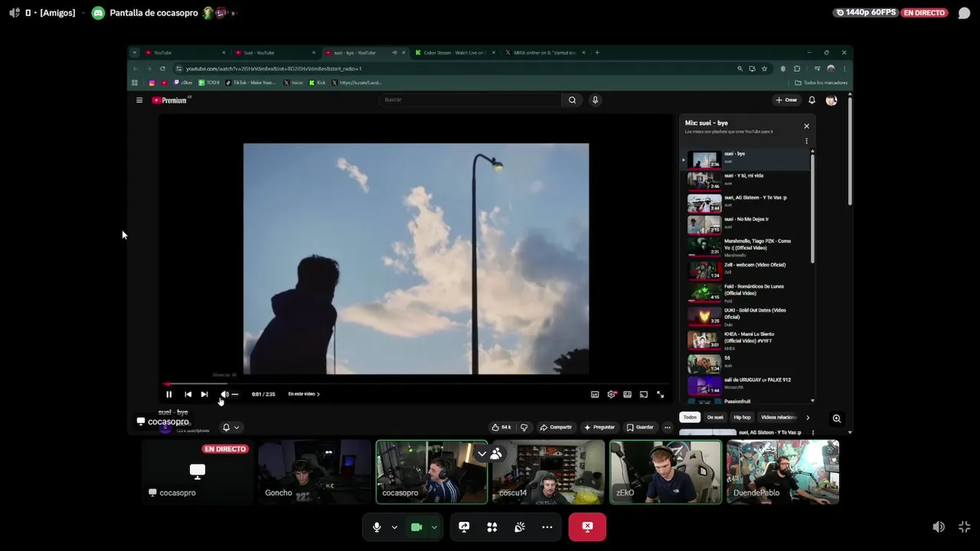Open 'Todos los marcadores' bookmarks folder
Image resolution: width=980 pixels, height=551 pixels.
click(x=822, y=83)
